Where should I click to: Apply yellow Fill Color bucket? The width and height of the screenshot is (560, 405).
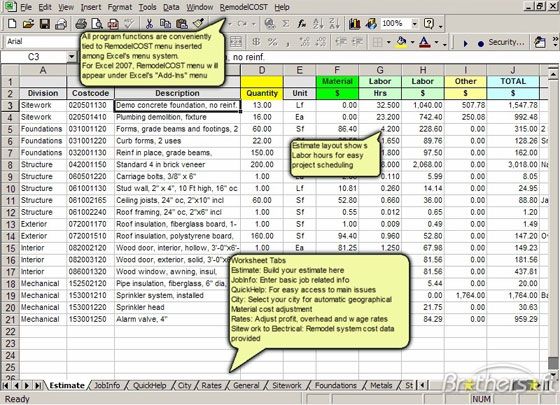pyautogui.click(x=401, y=42)
